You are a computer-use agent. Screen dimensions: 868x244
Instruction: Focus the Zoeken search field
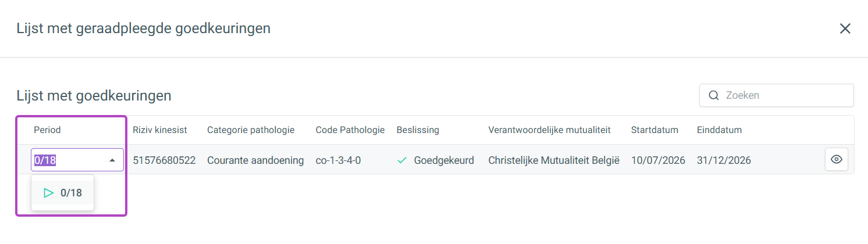click(x=776, y=95)
